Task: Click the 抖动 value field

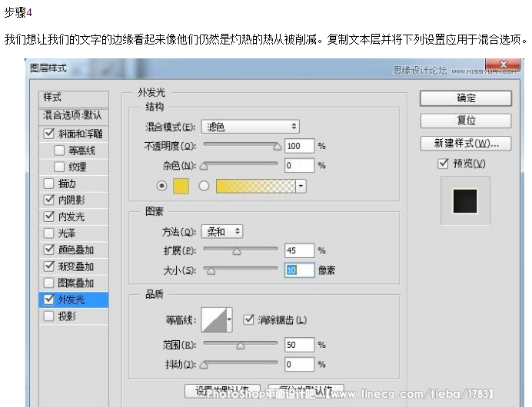Action: pyautogui.click(x=300, y=364)
